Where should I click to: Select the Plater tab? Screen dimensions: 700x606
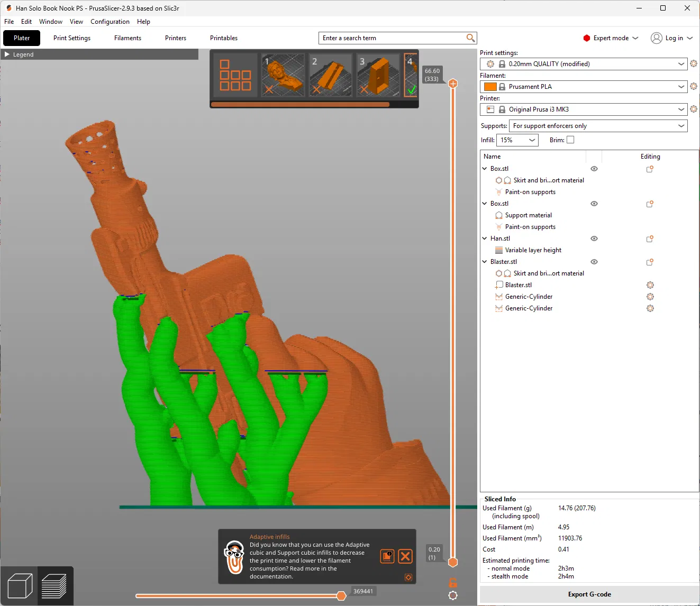(x=22, y=38)
